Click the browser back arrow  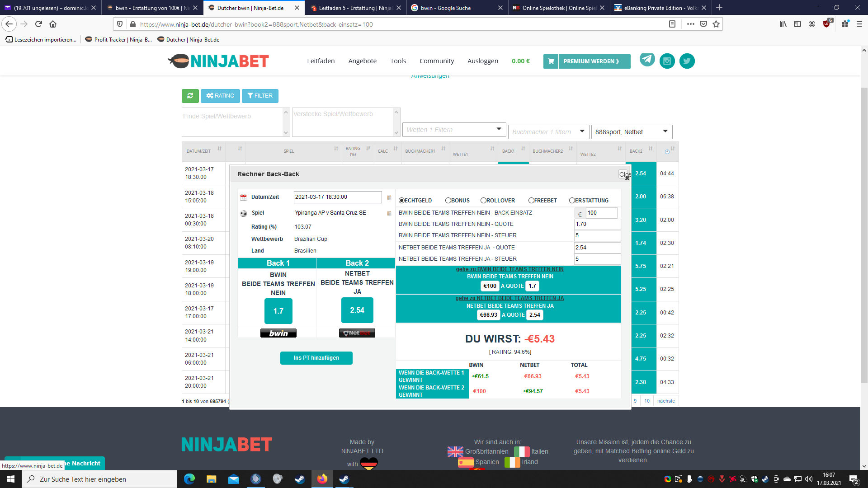tap(9, 24)
